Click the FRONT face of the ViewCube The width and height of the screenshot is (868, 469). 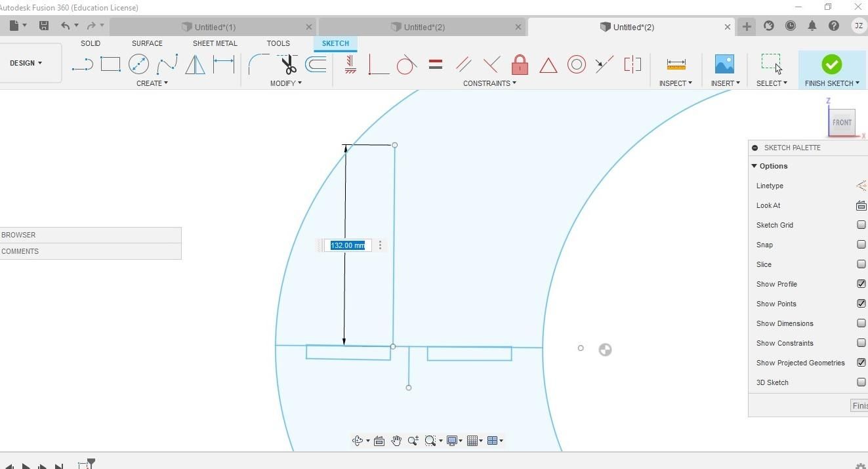pos(842,123)
